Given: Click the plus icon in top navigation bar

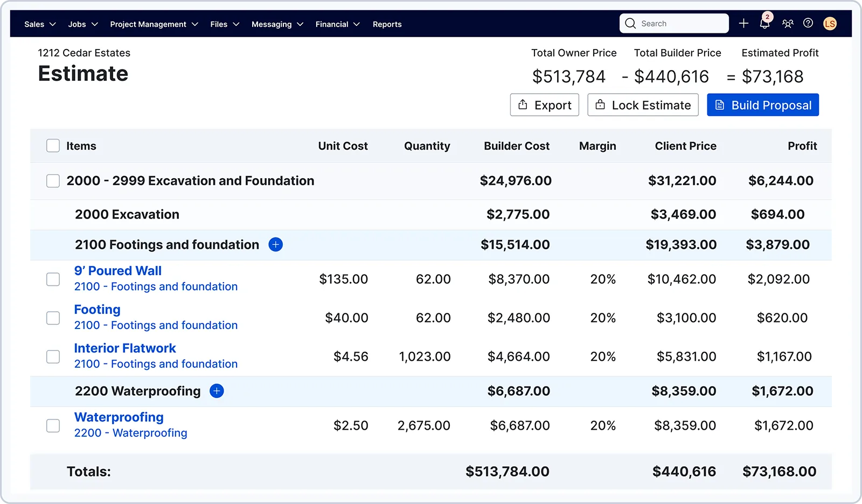Looking at the screenshot, I should pos(743,23).
